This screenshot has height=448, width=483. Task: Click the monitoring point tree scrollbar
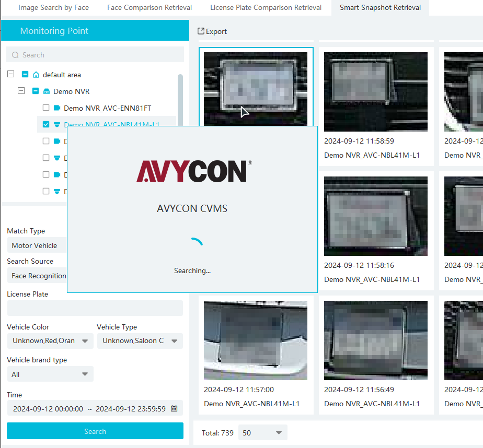pyautogui.click(x=180, y=100)
